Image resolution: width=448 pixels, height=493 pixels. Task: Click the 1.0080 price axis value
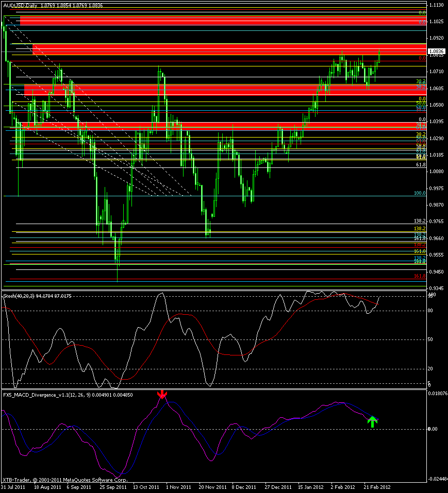click(436, 172)
